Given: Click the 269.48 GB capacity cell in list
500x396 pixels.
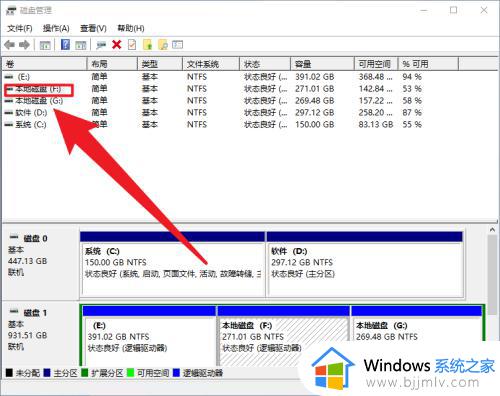Looking at the screenshot, I should click(x=314, y=101).
